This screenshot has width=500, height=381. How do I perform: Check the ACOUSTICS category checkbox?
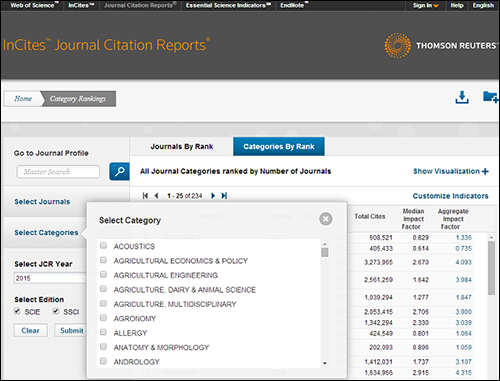click(x=103, y=246)
